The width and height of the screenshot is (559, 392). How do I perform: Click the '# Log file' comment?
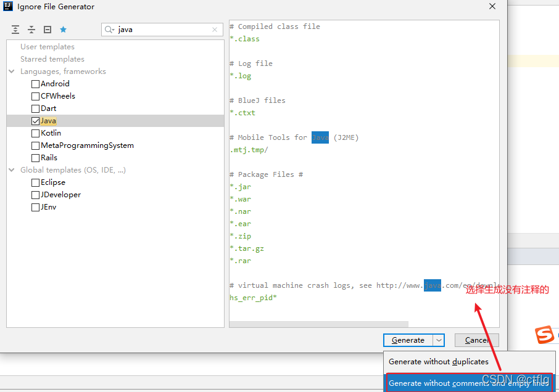click(x=251, y=63)
